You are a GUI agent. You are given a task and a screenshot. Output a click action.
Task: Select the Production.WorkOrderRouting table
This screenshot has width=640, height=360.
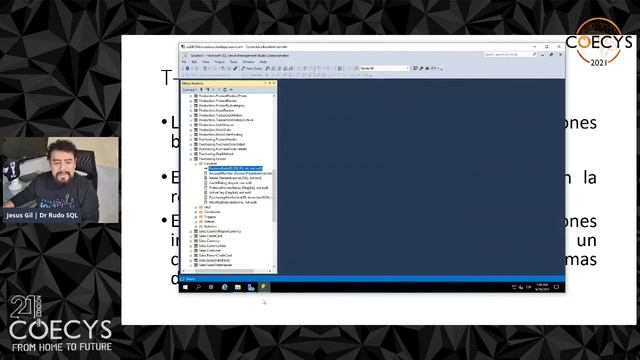click(220, 135)
